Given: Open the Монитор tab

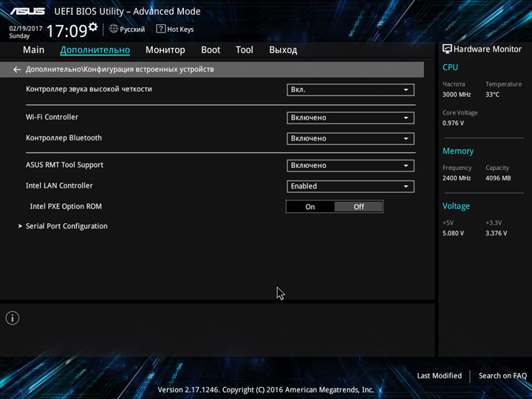Looking at the screenshot, I should (x=166, y=50).
